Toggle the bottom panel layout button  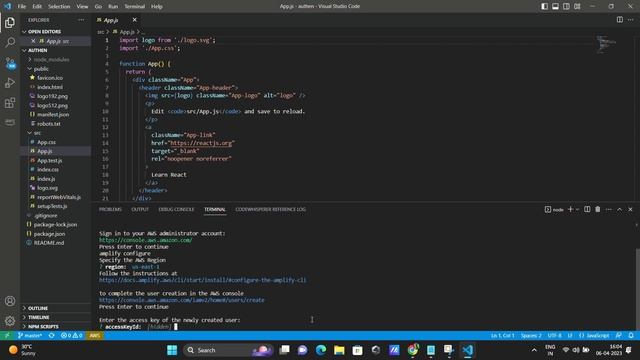556,7
